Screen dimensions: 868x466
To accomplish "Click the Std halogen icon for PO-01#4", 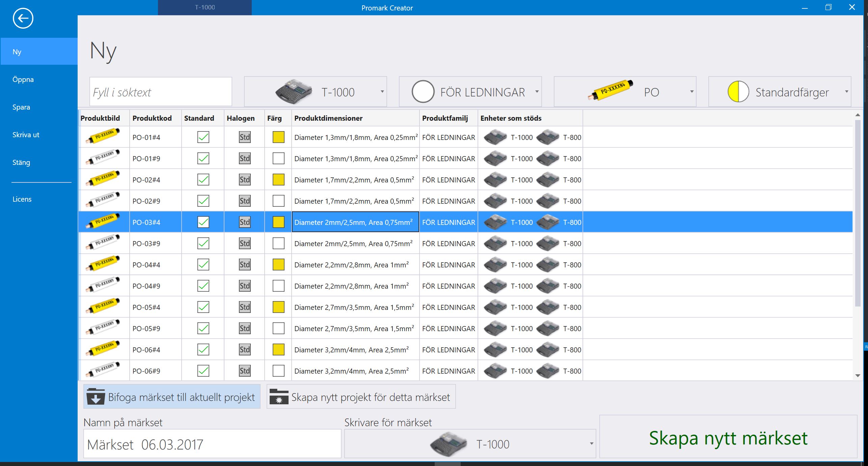I will pos(245,137).
